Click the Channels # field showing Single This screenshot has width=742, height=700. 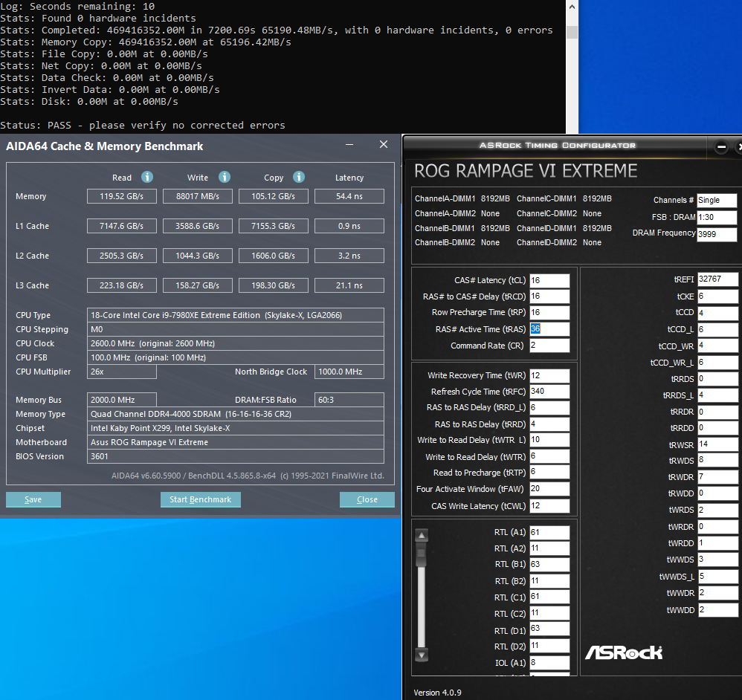717,201
